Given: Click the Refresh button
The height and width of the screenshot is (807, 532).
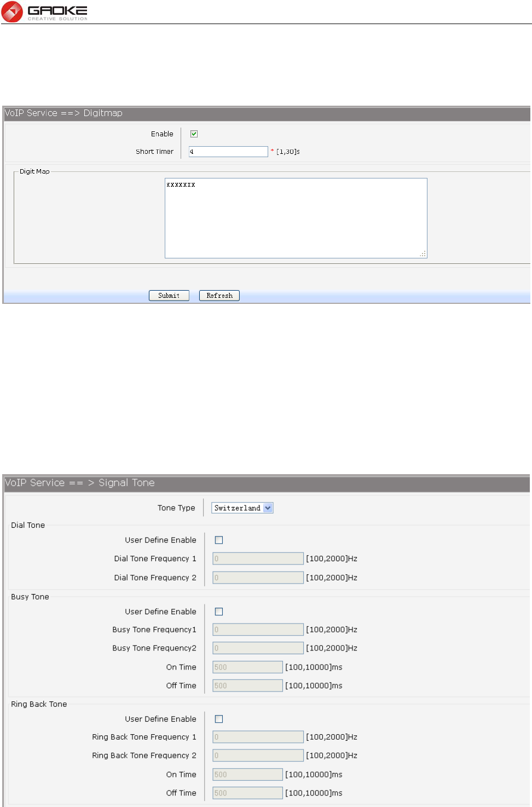Looking at the screenshot, I should (219, 296).
